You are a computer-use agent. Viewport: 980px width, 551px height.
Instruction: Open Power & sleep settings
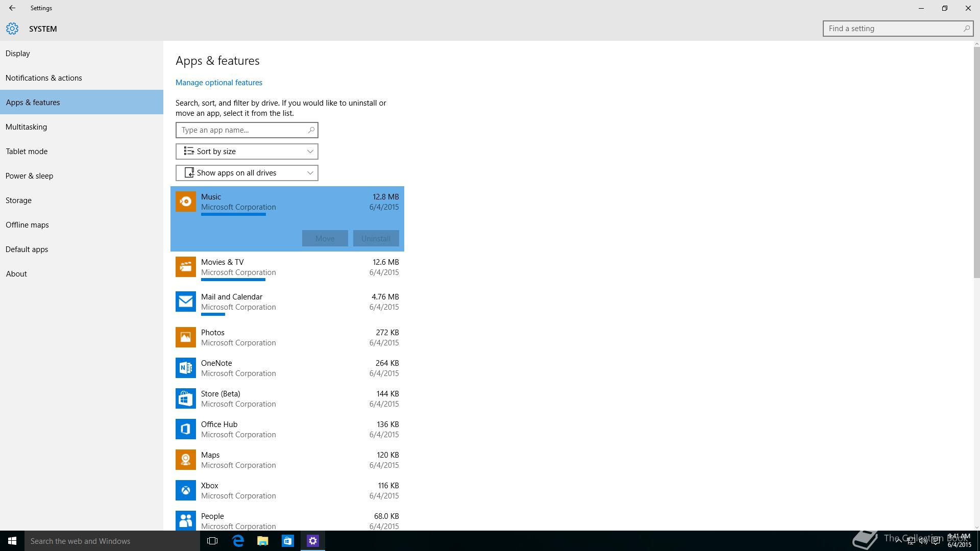pyautogui.click(x=82, y=176)
